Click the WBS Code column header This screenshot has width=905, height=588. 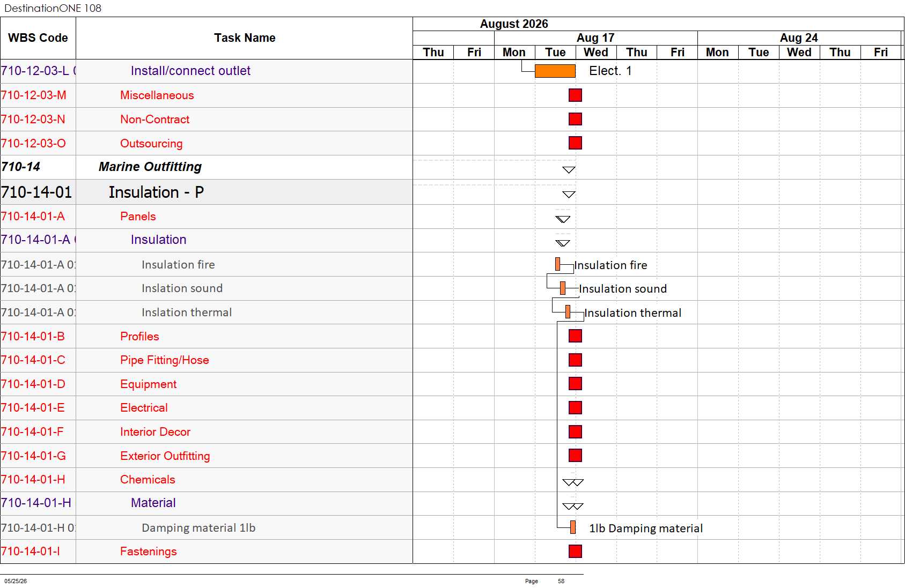(38, 38)
